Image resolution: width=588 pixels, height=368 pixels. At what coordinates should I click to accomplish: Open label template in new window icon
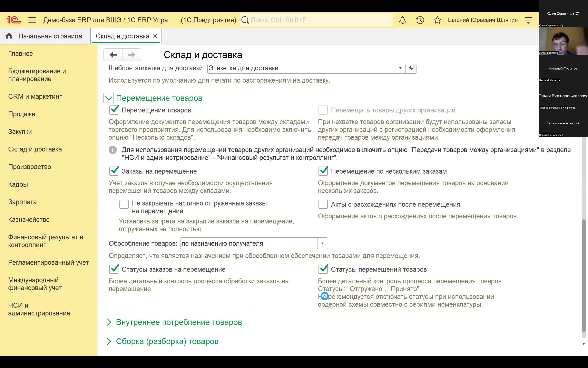[411, 68]
